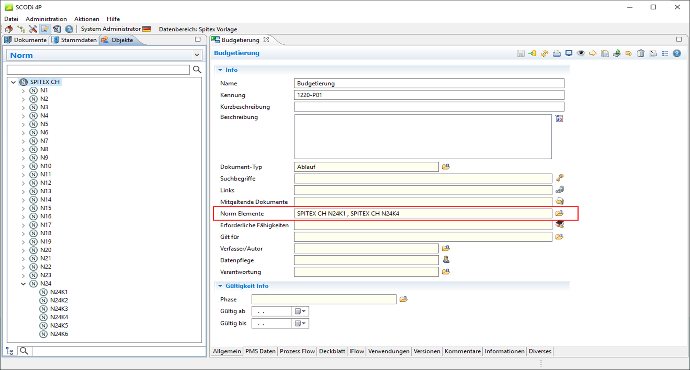Open folder icon beside Phase field
The width and height of the screenshot is (690, 370).
pyautogui.click(x=404, y=299)
